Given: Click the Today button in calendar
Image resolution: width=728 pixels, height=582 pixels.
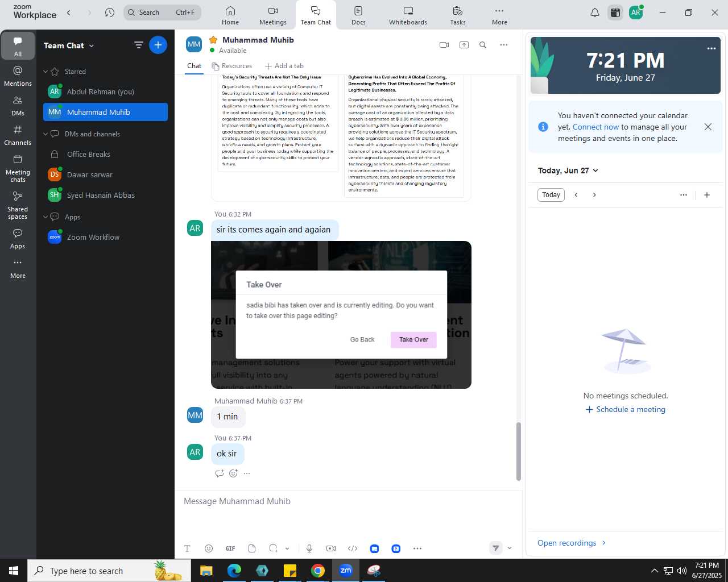Looking at the screenshot, I should click(551, 195).
